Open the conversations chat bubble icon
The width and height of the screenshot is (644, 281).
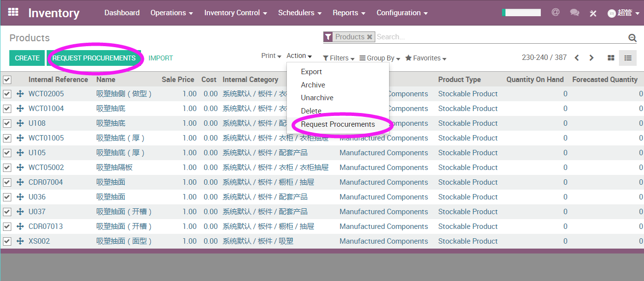point(574,13)
